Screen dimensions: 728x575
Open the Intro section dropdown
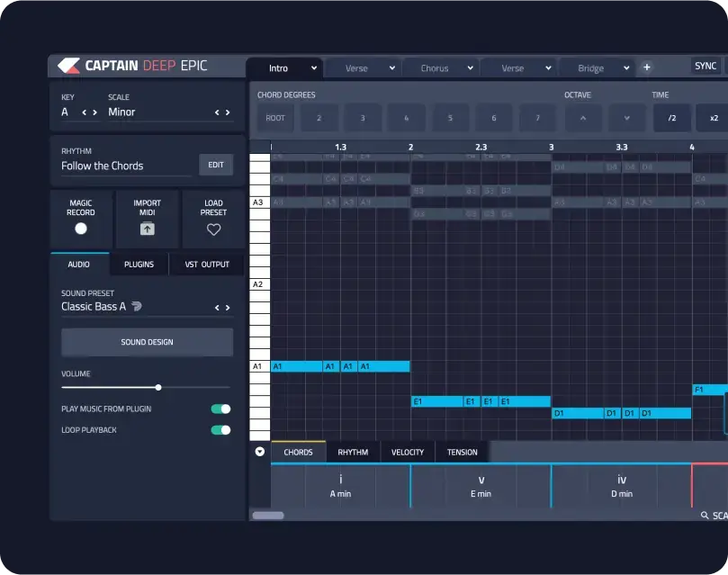pos(314,68)
